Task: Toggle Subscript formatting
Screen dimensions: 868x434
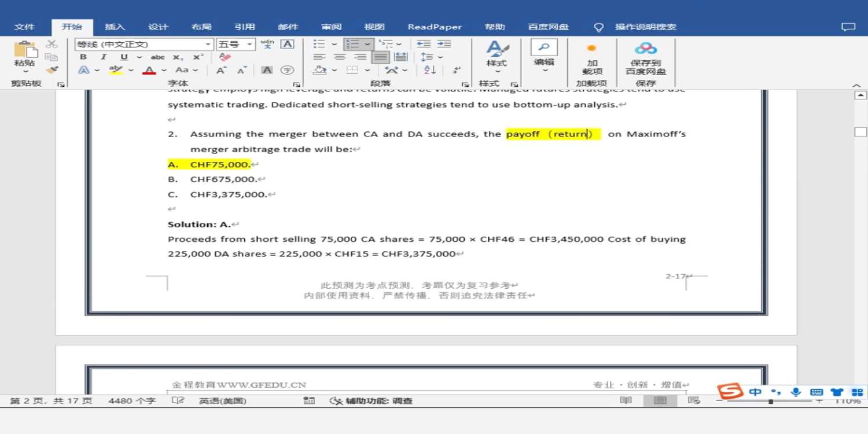Action: 178,57
